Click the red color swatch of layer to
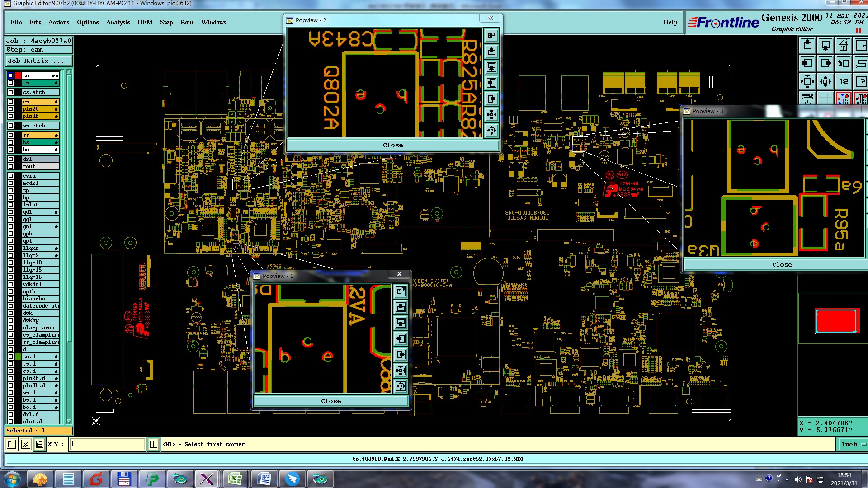 [x=18, y=75]
